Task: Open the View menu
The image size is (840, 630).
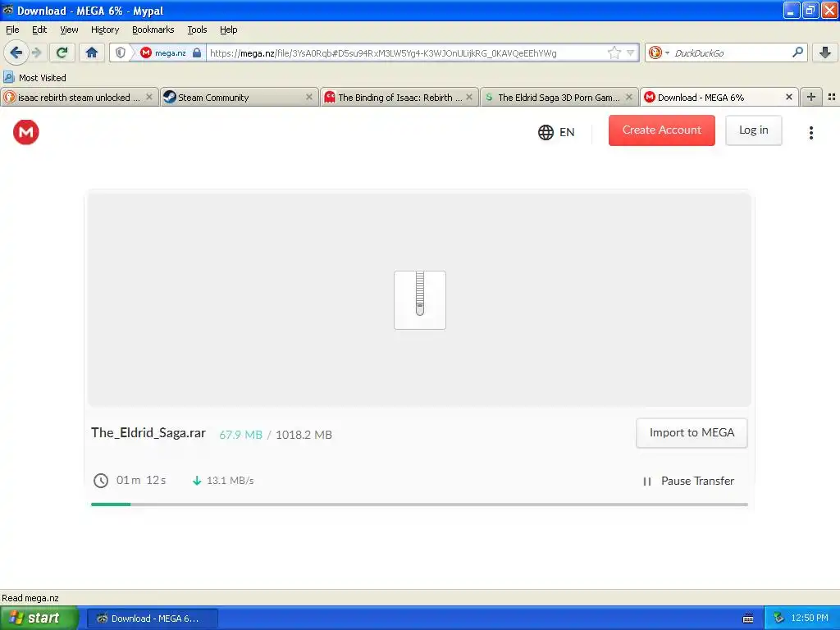Action: click(x=69, y=30)
